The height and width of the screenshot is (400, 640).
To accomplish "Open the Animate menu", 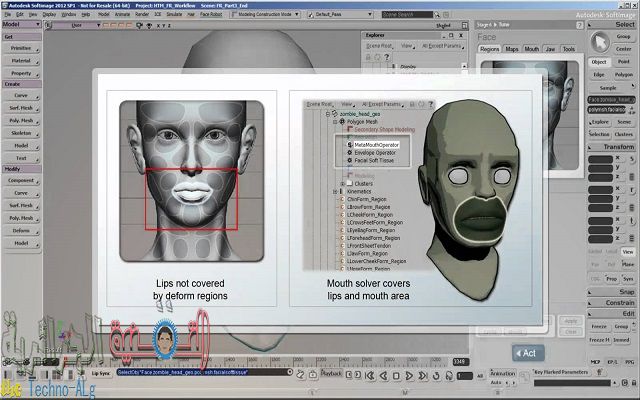I will [122, 14].
